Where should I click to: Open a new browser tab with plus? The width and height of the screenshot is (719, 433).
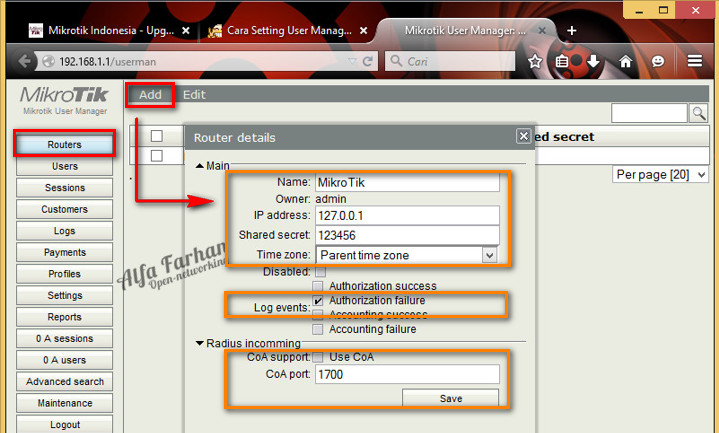point(571,31)
